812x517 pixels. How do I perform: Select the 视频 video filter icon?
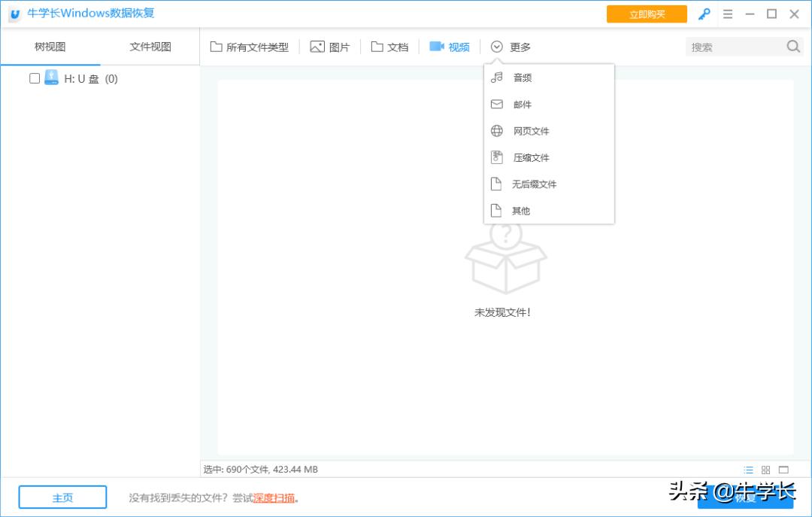coord(436,46)
